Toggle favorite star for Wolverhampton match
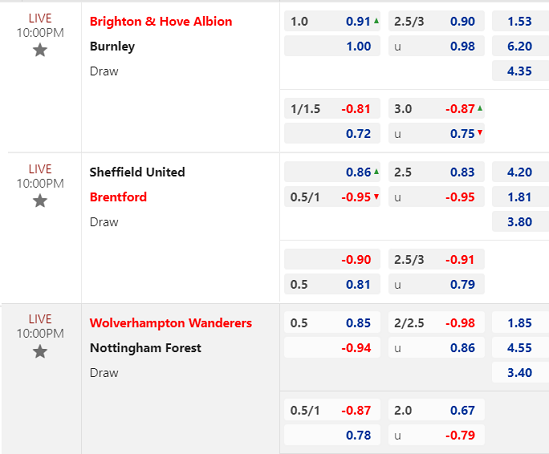 coord(40,351)
